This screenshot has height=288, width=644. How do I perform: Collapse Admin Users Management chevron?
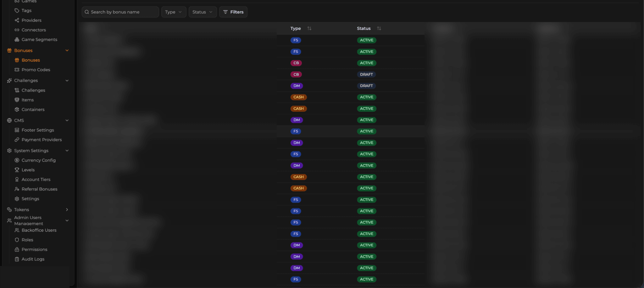click(67, 221)
